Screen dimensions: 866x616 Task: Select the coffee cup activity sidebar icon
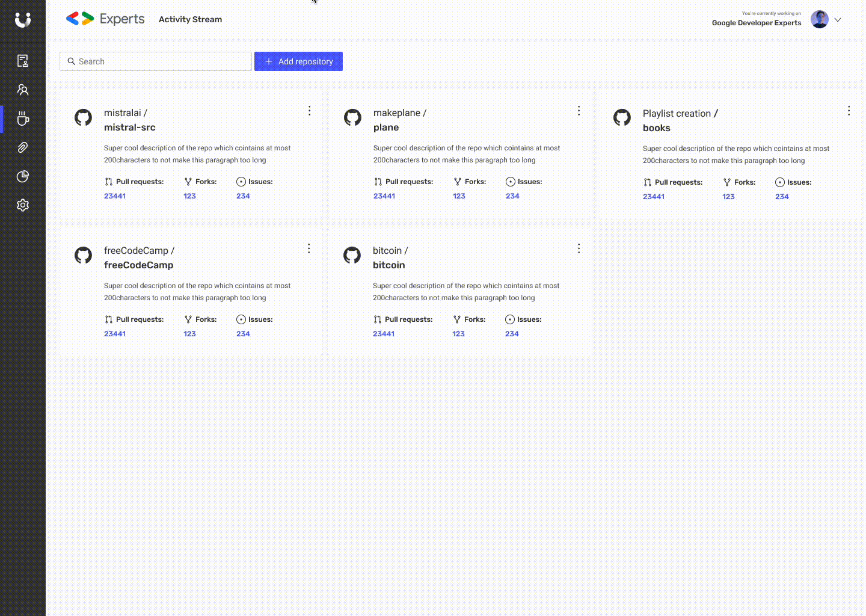23,119
